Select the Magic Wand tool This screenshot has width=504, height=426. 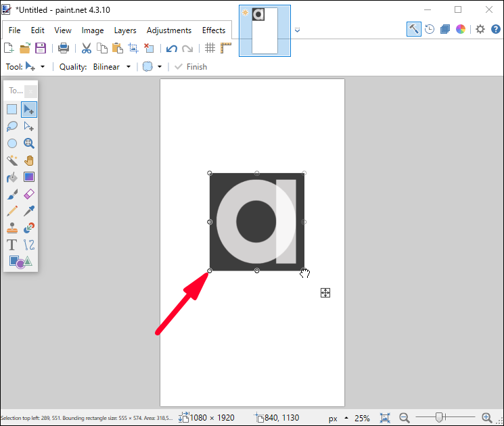tap(12, 160)
